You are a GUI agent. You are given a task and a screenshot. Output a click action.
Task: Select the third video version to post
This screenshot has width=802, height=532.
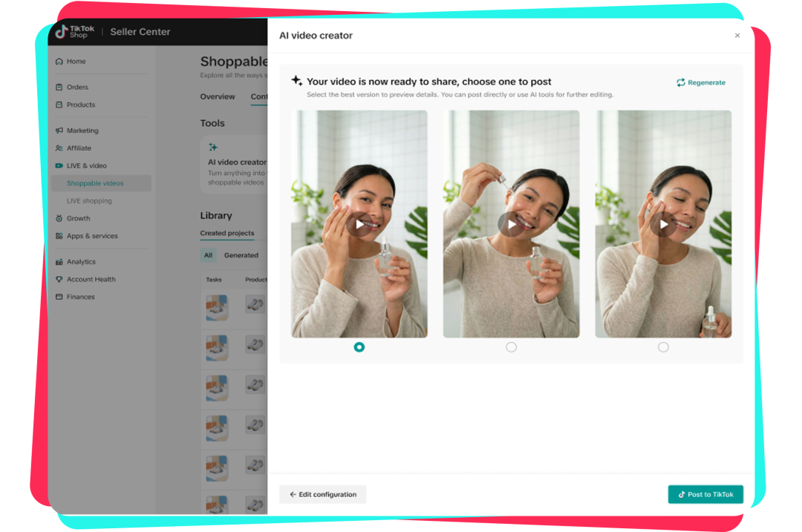point(663,347)
